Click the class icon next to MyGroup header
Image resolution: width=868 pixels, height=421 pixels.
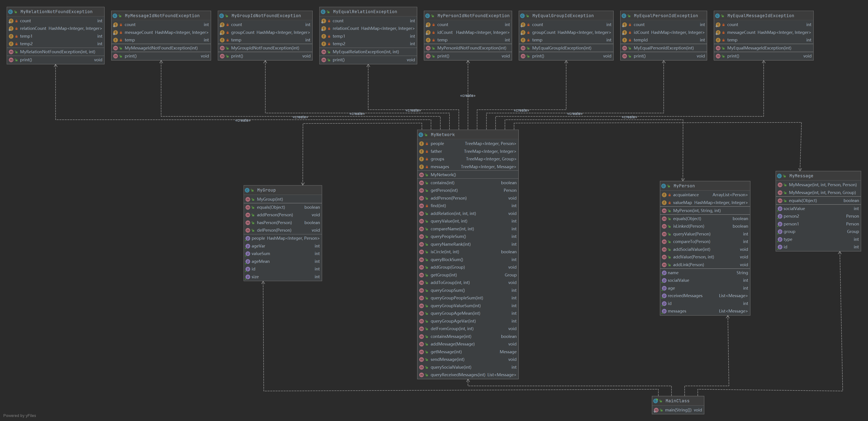click(247, 190)
